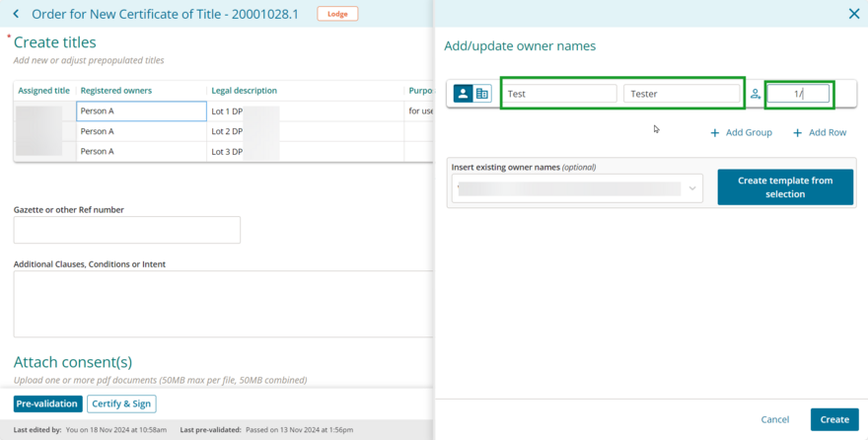Edit the surname field containing Tester
The width and height of the screenshot is (868, 440).
(682, 94)
